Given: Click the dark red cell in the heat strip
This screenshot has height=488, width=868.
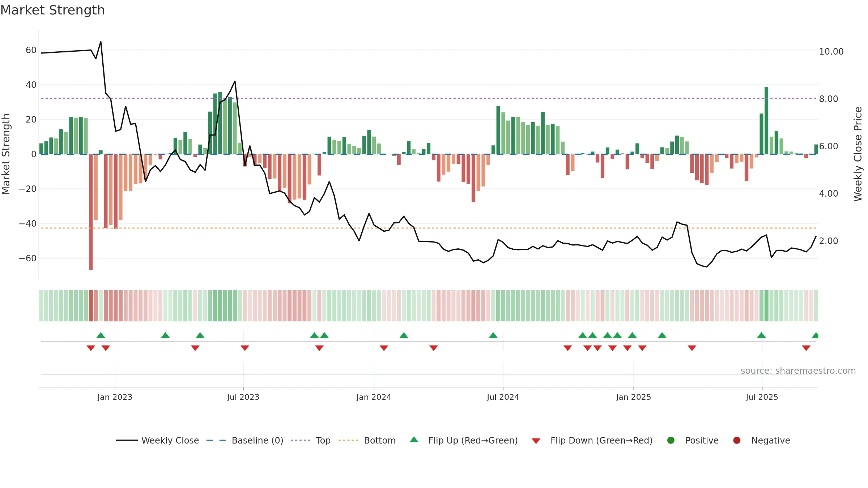Looking at the screenshot, I should coord(91,306).
